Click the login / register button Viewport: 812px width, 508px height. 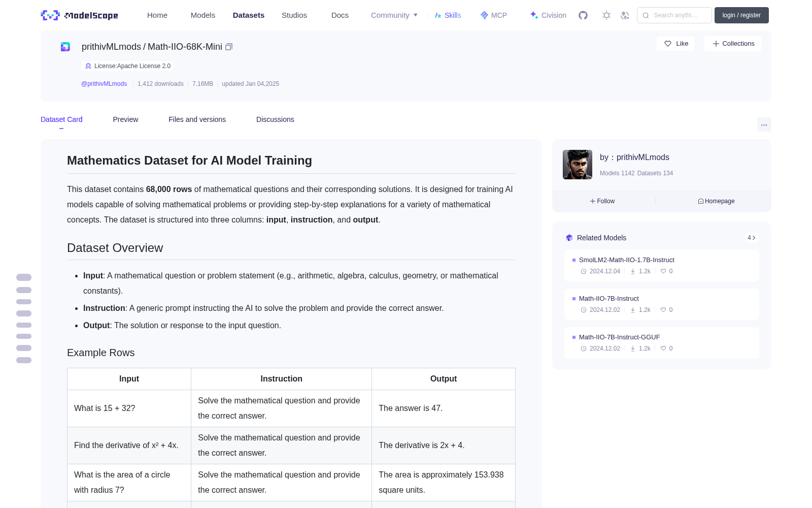pyautogui.click(x=741, y=15)
